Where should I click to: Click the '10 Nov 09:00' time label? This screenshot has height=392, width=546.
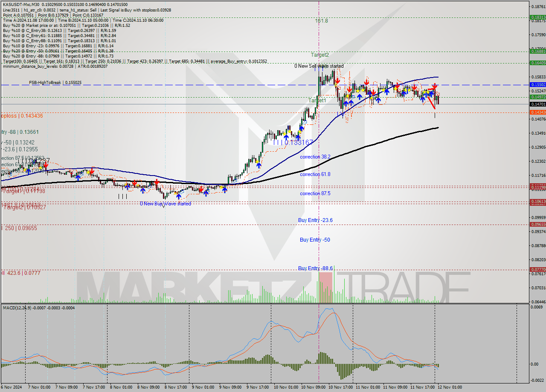[x=313, y=387]
